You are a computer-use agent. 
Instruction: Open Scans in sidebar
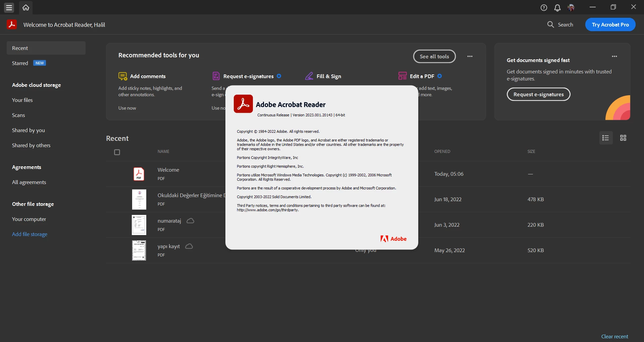click(18, 115)
